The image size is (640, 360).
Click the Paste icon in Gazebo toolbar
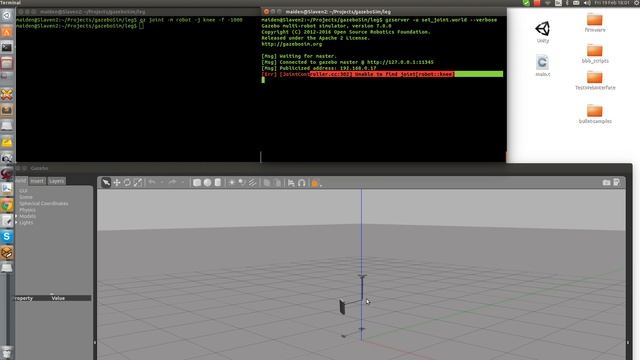[x=278, y=183]
